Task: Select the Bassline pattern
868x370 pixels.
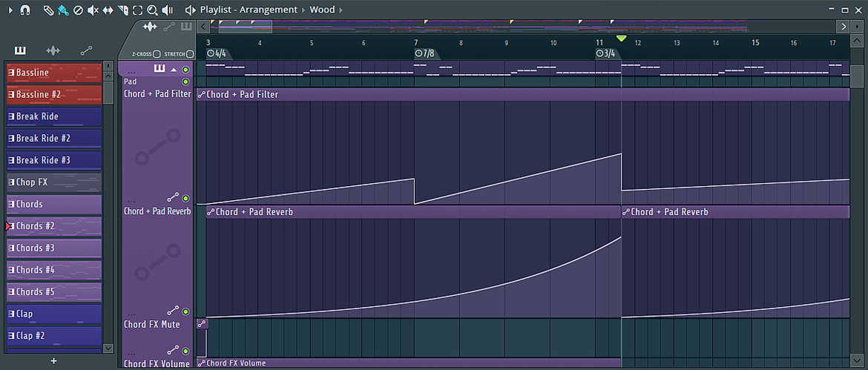Action: (53, 73)
